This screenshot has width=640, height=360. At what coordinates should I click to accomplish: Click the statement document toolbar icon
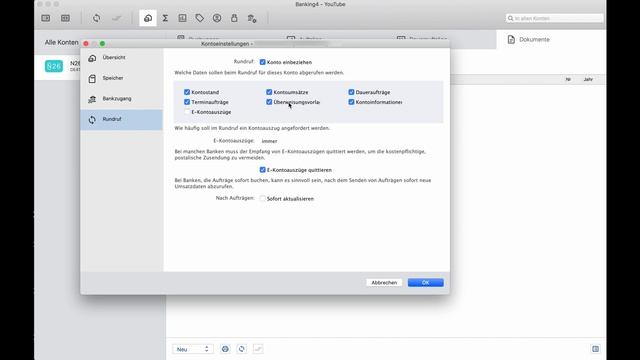tap(182, 18)
